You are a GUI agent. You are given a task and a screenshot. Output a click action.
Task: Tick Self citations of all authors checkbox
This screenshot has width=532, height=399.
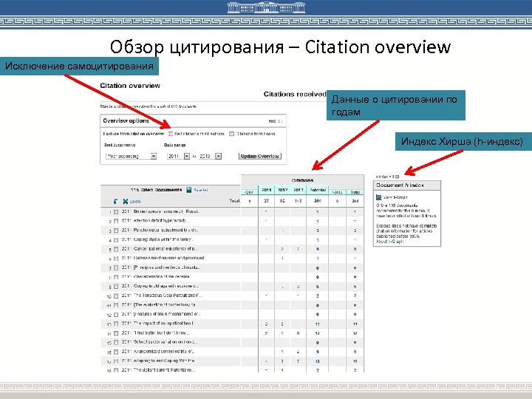pos(171,134)
